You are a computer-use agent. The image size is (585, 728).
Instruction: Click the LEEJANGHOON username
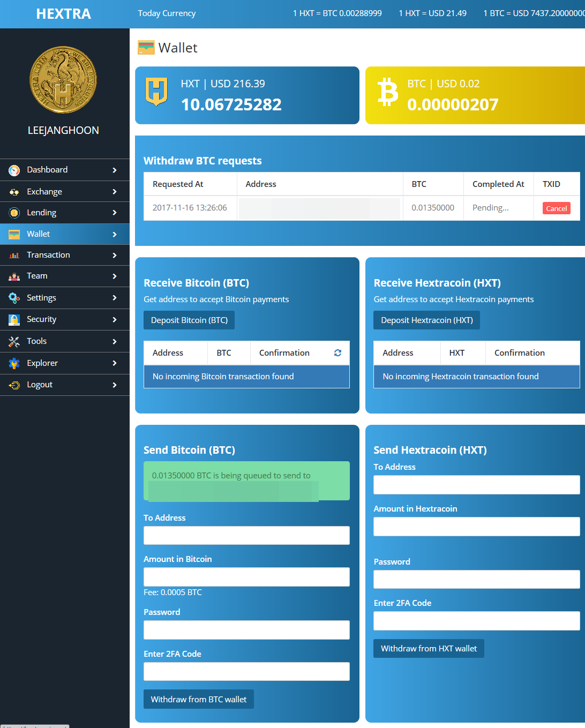click(x=63, y=130)
